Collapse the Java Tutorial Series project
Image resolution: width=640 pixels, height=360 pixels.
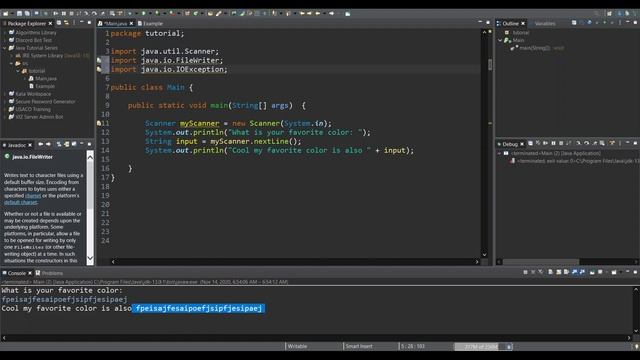[5, 48]
